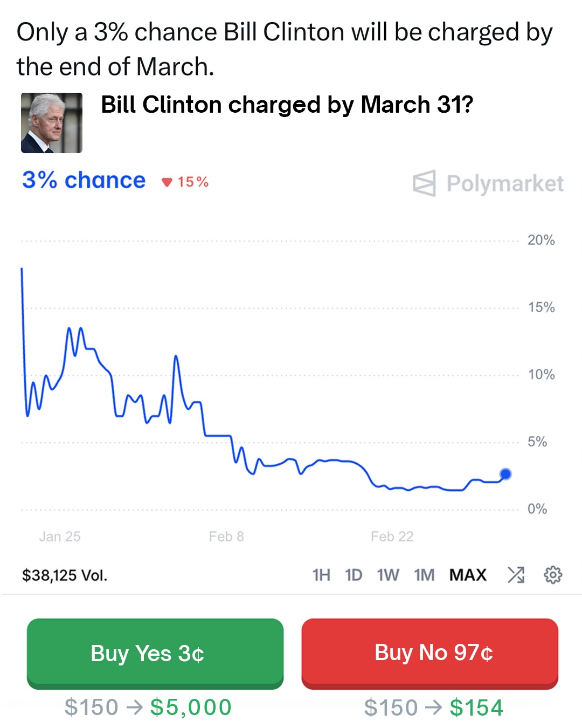Switch chart to 1D range
The image size is (582, 728).
[x=354, y=575]
